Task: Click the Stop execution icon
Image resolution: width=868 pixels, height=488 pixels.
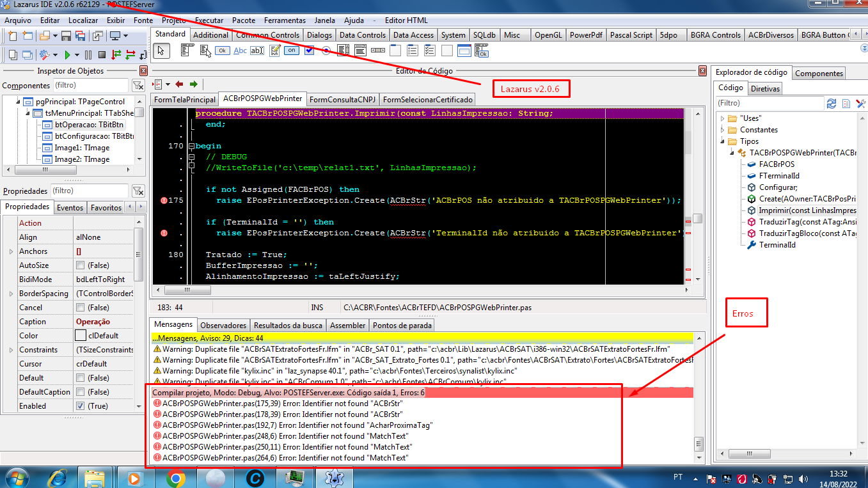Action: coord(102,55)
